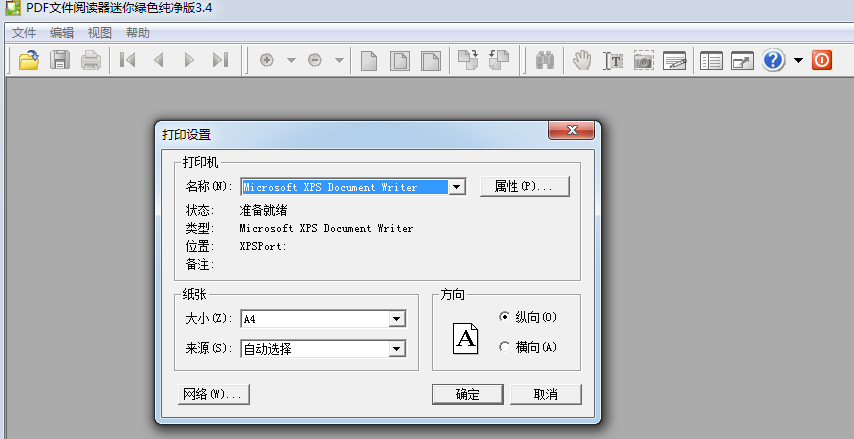This screenshot has height=439, width=854.
Task: Open the zoom in dropdown arrow
Action: pyautogui.click(x=291, y=60)
